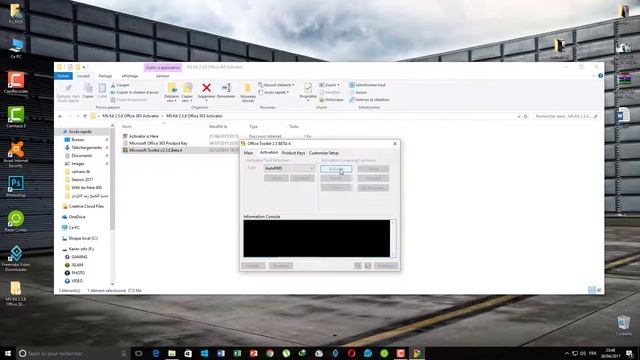The height and width of the screenshot is (360, 640).
Task: Open the Corbeille recycle bin icon
Action: 623,322
